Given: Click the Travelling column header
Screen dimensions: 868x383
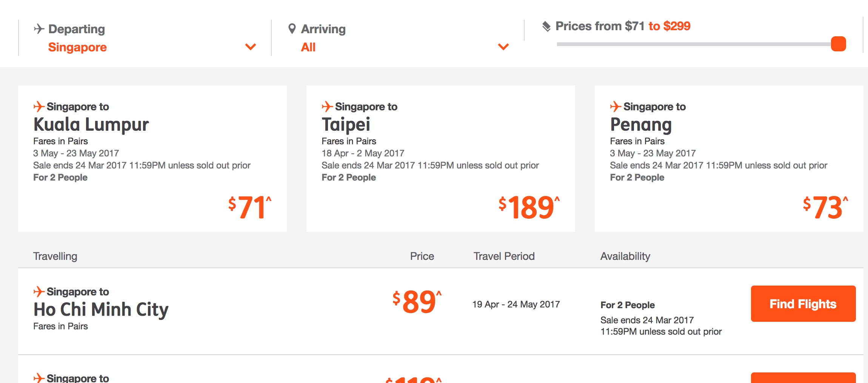Looking at the screenshot, I should [x=55, y=256].
